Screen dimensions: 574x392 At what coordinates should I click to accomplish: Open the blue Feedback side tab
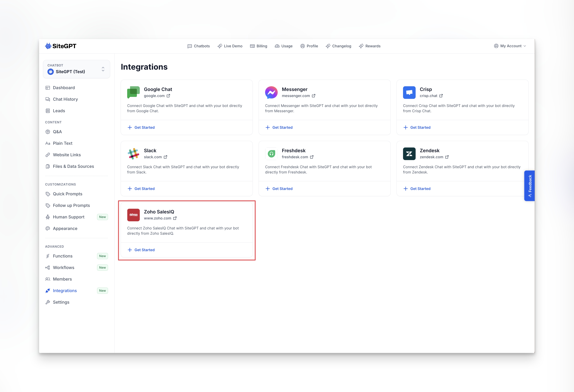(x=530, y=186)
